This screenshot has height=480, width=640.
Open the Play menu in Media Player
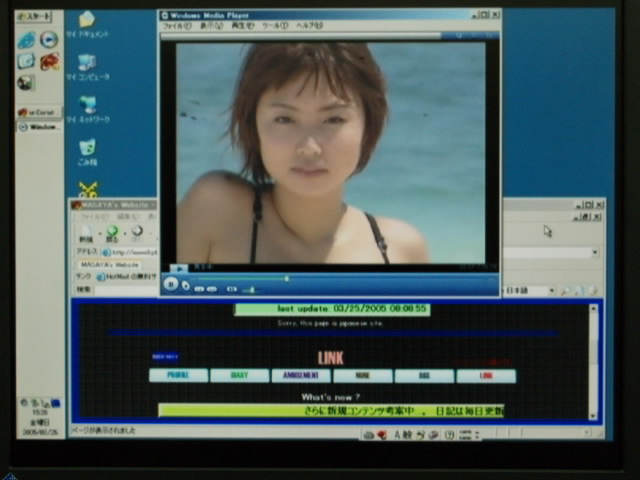click(x=242, y=26)
